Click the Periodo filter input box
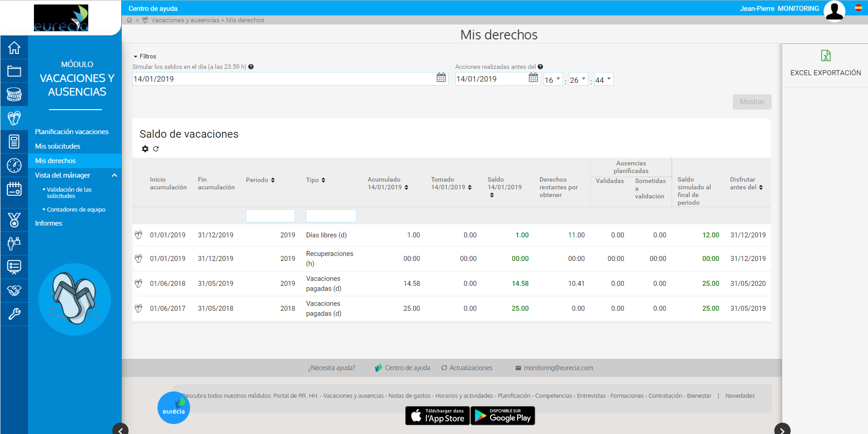 270,216
